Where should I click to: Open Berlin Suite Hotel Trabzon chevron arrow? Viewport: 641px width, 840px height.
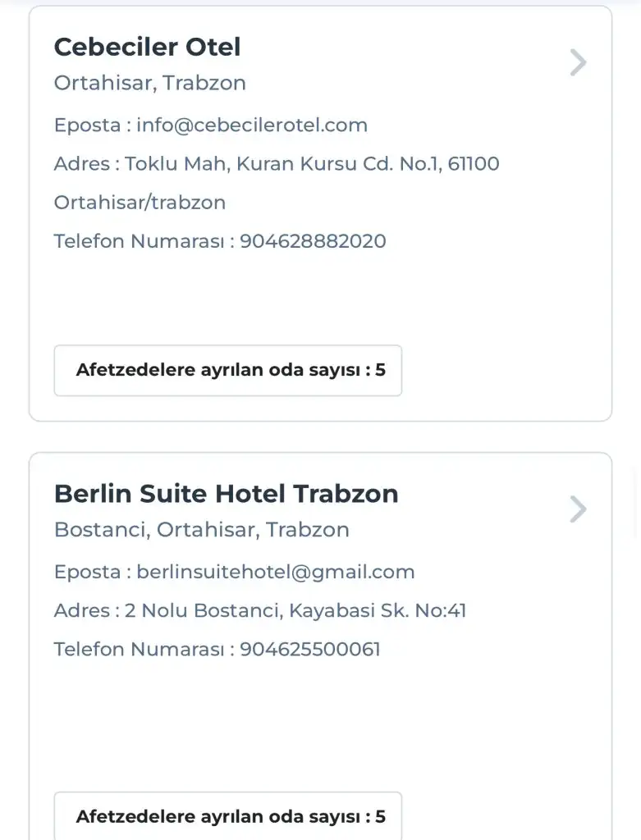click(x=578, y=509)
